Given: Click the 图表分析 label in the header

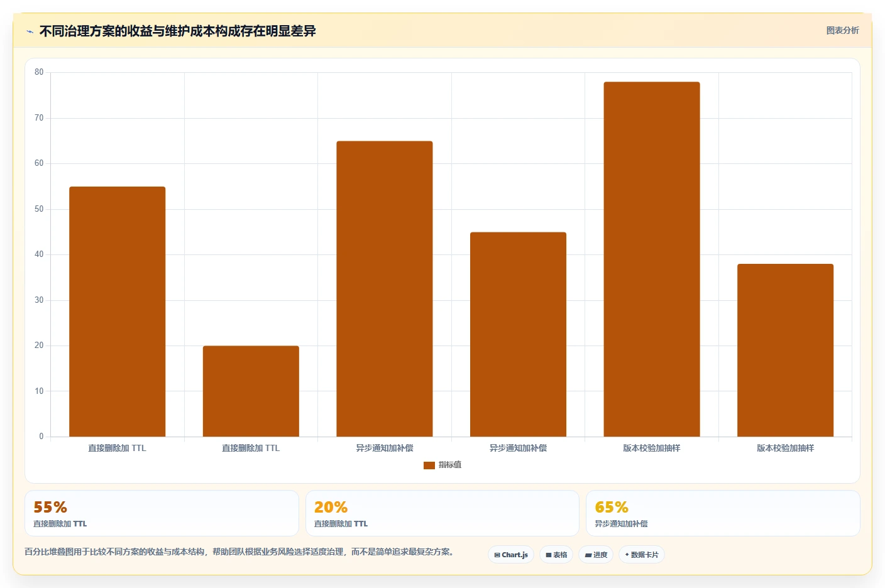Looking at the screenshot, I should pos(842,30).
